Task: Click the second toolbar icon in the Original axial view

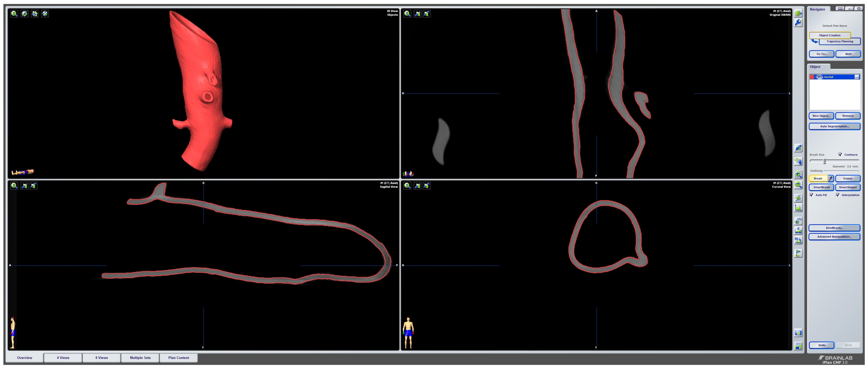Action: (418, 13)
